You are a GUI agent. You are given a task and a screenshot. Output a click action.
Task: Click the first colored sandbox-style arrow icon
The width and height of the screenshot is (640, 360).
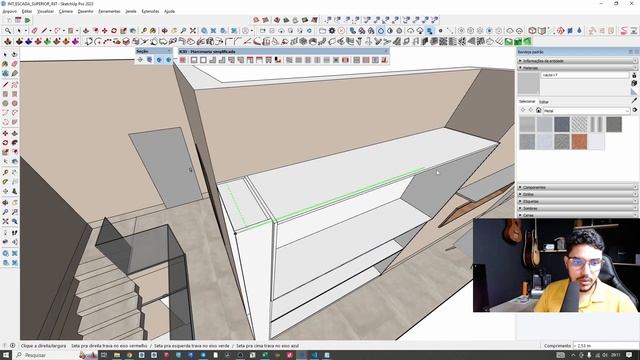pyautogui.click(x=8, y=41)
